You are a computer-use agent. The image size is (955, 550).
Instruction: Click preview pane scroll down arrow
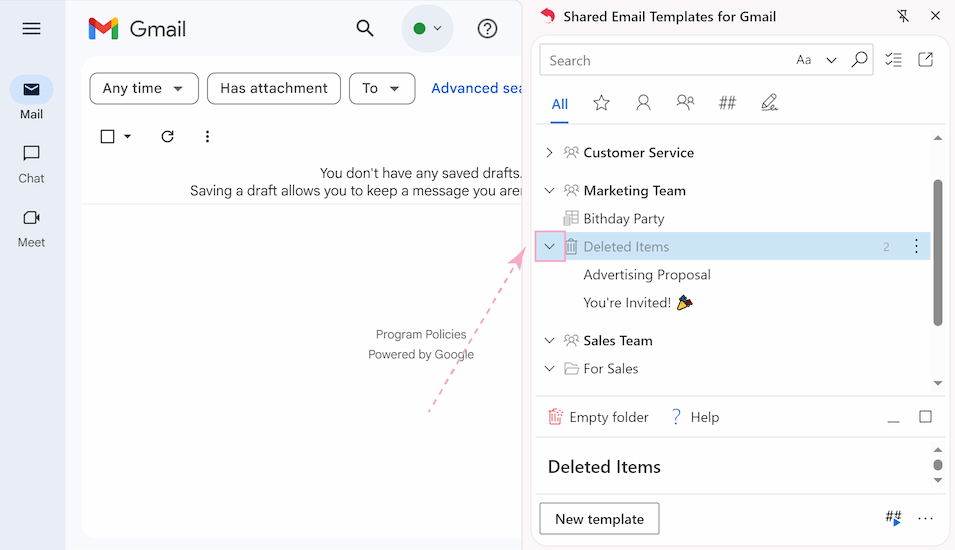coord(938,481)
